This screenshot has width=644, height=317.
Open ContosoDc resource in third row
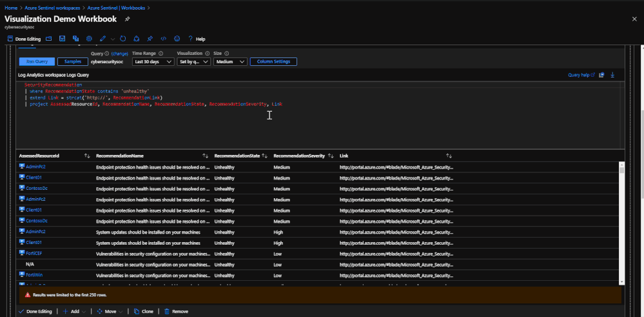37,189
